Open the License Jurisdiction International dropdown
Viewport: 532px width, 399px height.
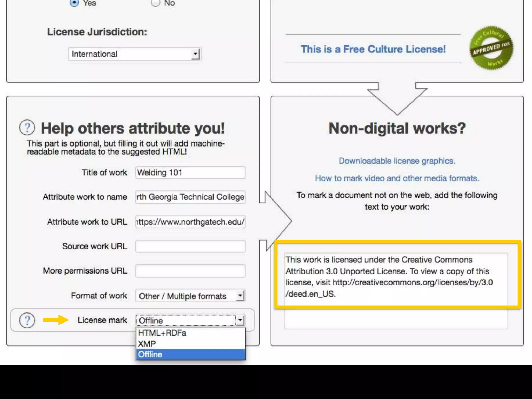click(x=134, y=54)
